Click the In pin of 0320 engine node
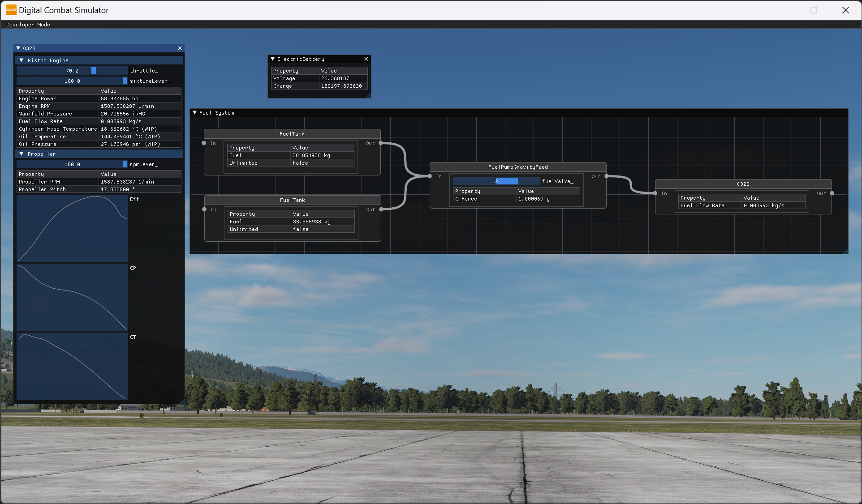This screenshot has width=862, height=504. click(655, 193)
